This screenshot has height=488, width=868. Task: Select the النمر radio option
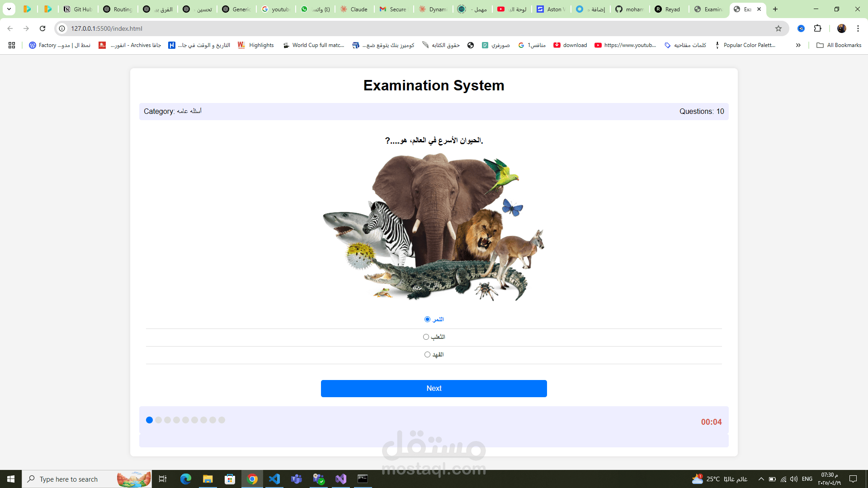point(427,319)
